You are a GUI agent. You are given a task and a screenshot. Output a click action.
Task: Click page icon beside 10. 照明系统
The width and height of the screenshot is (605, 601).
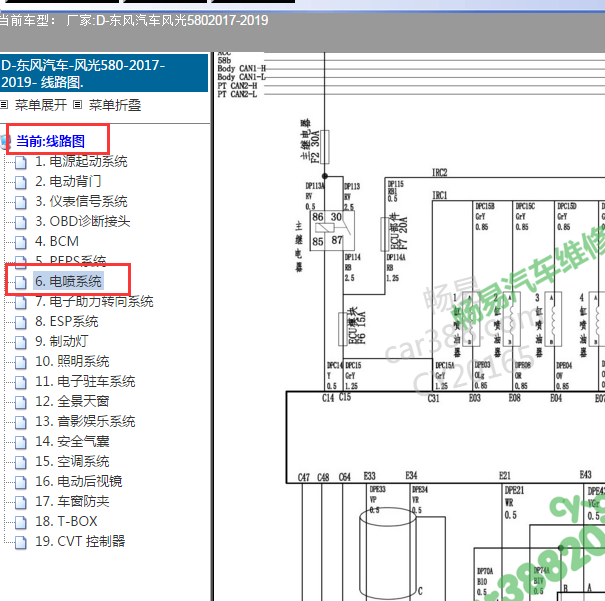(x=21, y=363)
